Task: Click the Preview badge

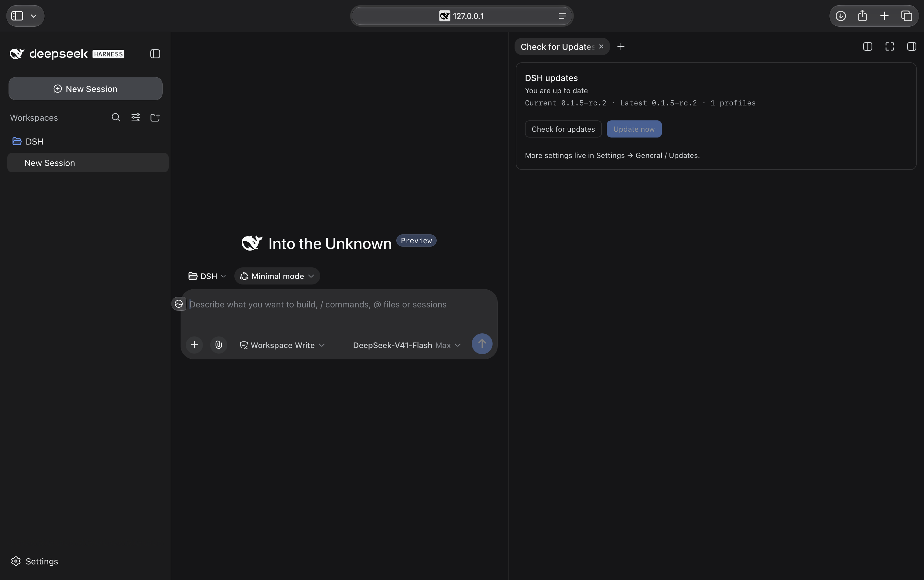Action: click(x=416, y=240)
